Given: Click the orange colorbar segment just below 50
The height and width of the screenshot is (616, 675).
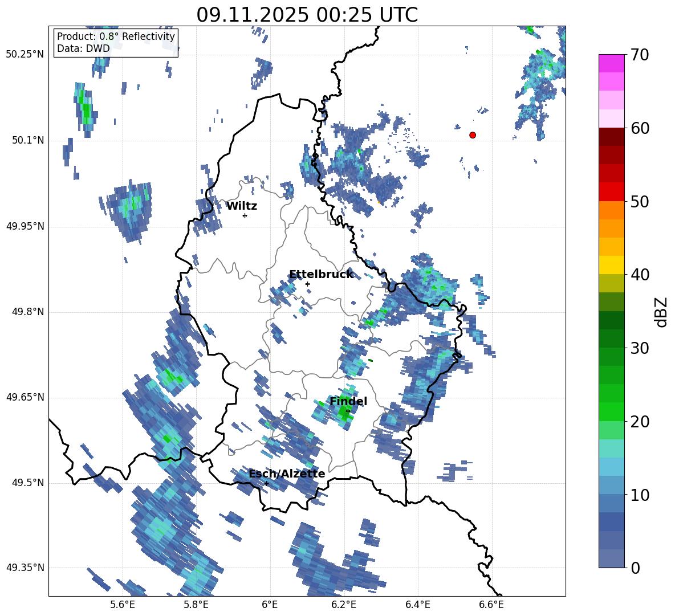Looking at the screenshot, I should pyautogui.click(x=611, y=210).
